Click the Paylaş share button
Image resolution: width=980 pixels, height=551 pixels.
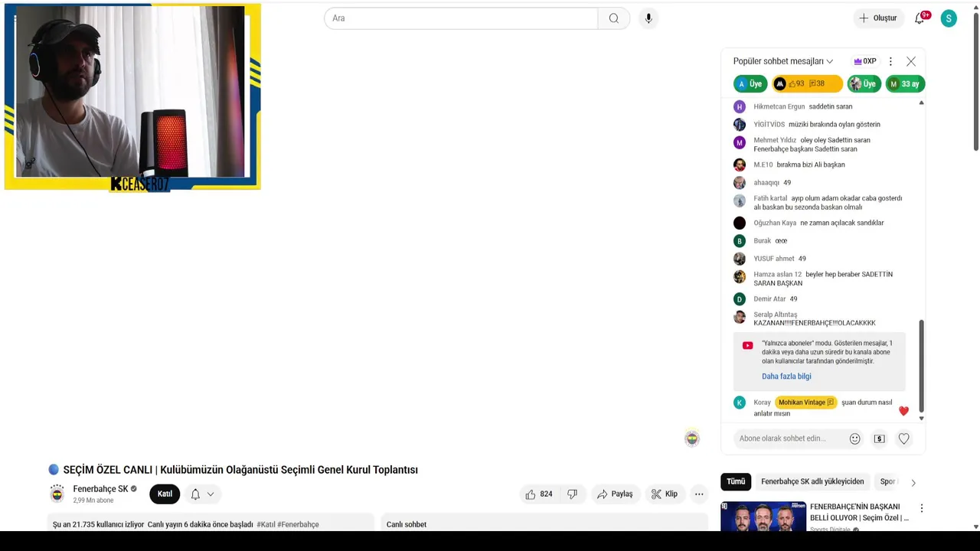(x=616, y=494)
